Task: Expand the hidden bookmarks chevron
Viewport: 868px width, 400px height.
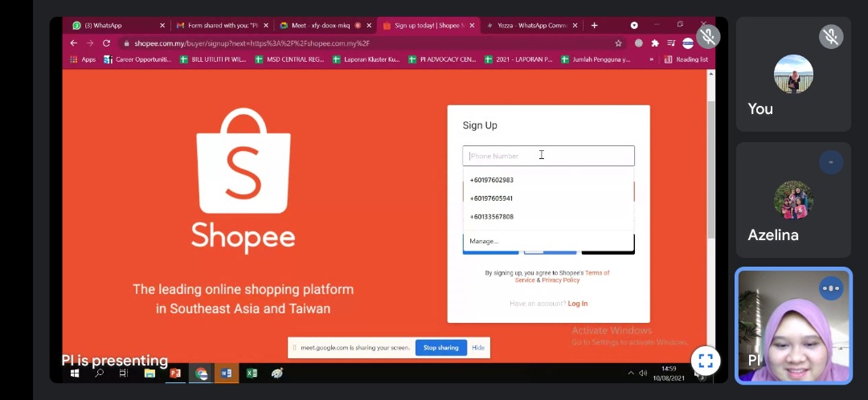Action: 652,59
